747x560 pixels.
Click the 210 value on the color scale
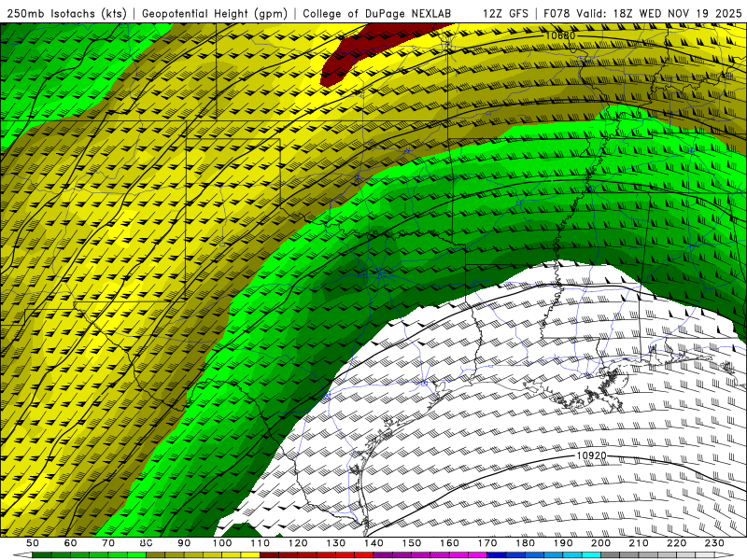(x=639, y=543)
